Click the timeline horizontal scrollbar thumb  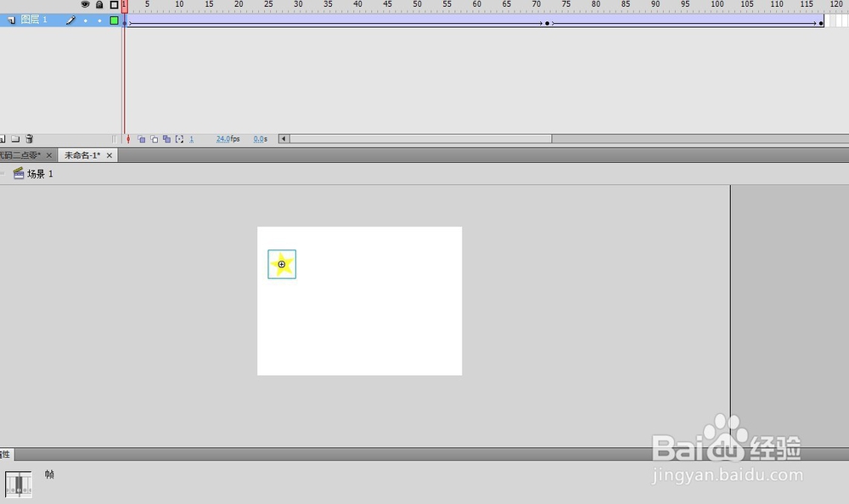(421, 139)
